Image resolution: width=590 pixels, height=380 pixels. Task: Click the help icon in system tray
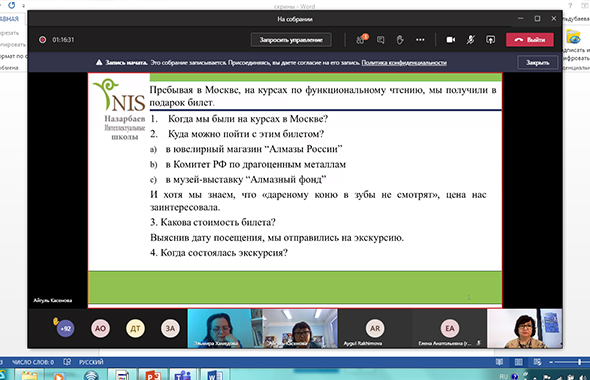(514, 376)
